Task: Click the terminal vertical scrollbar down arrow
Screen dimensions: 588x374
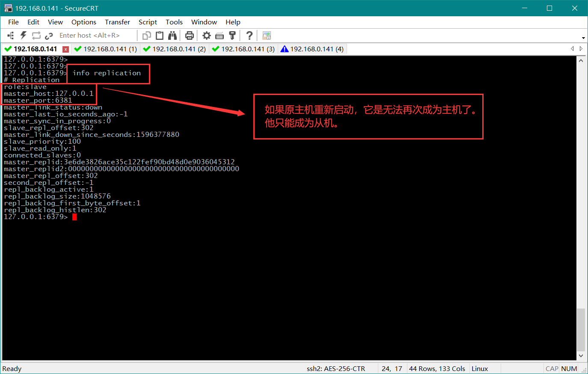Action: tap(581, 356)
